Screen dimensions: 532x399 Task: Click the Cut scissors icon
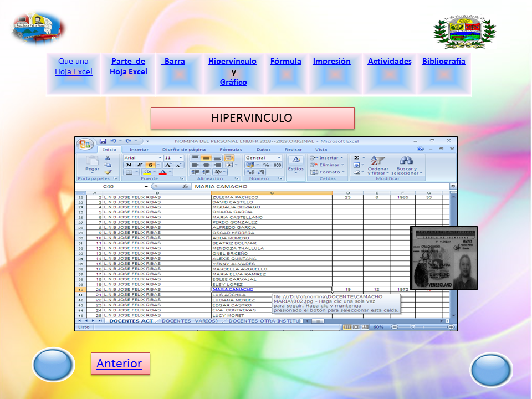click(108, 158)
